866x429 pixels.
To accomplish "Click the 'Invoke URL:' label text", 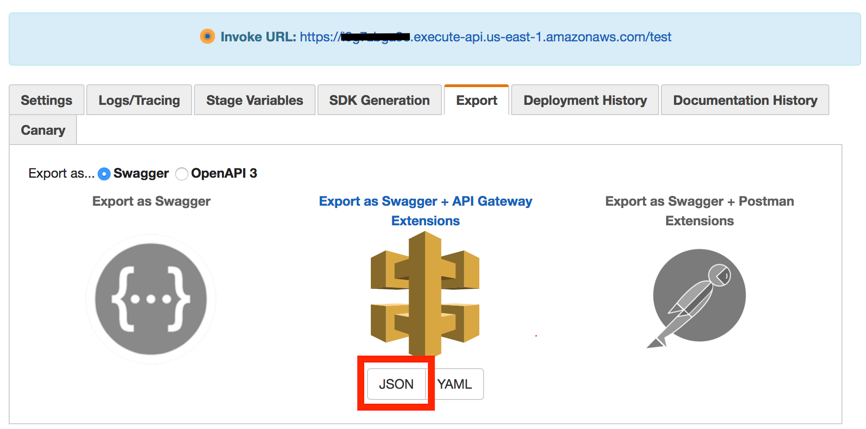I will coord(258,37).
